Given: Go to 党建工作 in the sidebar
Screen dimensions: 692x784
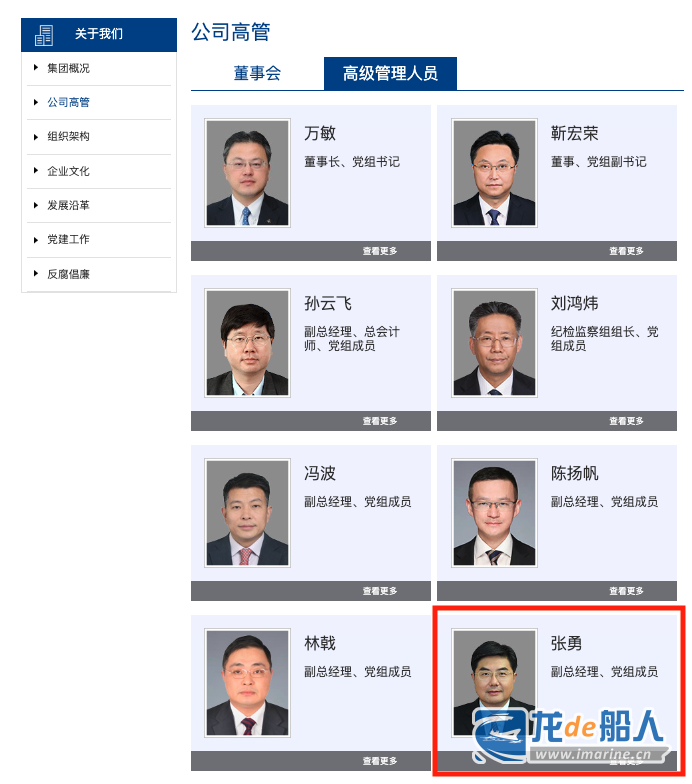Looking at the screenshot, I should pos(68,240).
